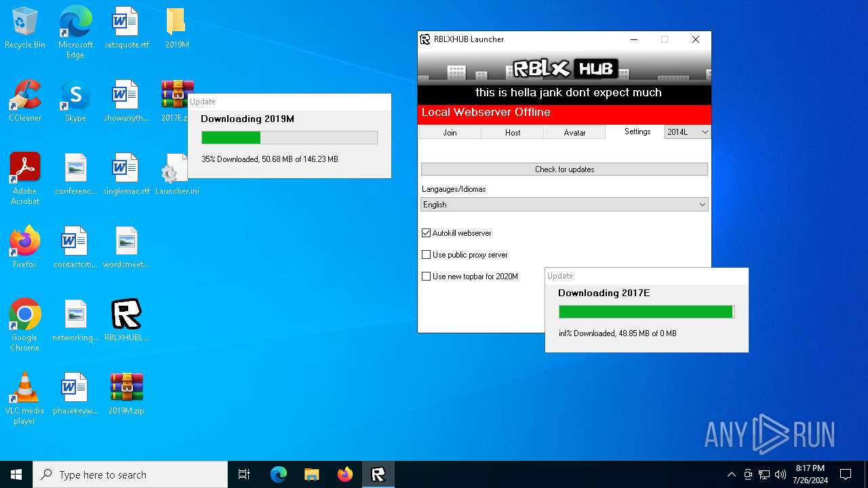Click the Downloading 2019M progress bar
Viewport: 868px width, 488px height.
(290, 138)
